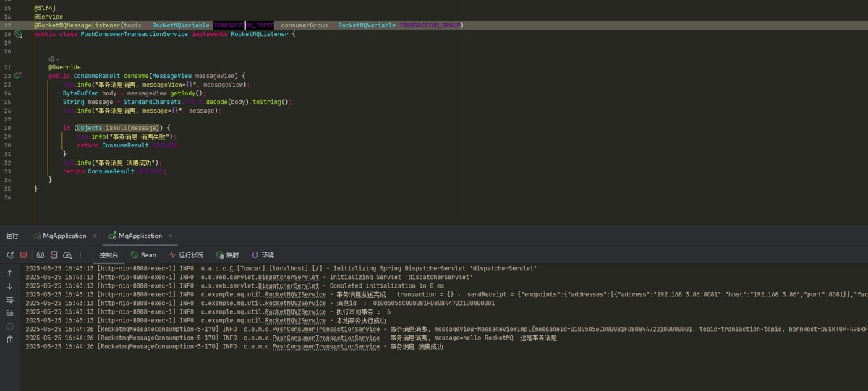This screenshot has height=391, width=868.
Task: Jump up the stack trace with up arrow
Action: [x=9, y=273]
